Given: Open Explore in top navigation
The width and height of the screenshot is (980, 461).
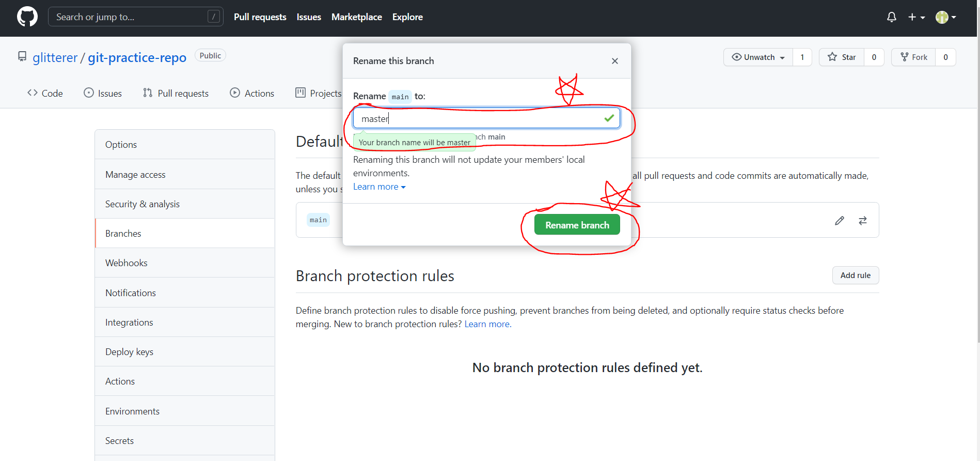Looking at the screenshot, I should click(x=407, y=17).
